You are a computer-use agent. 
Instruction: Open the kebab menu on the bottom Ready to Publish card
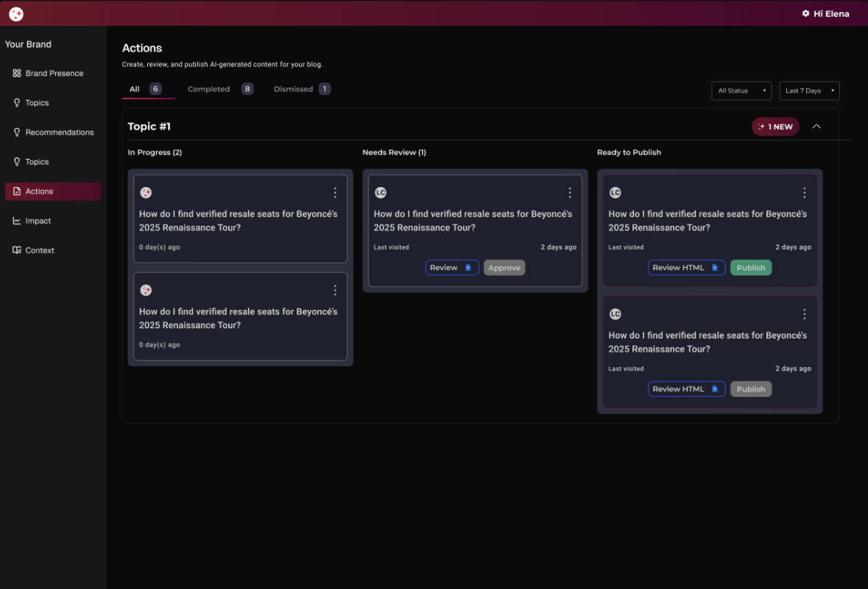point(805,314)
